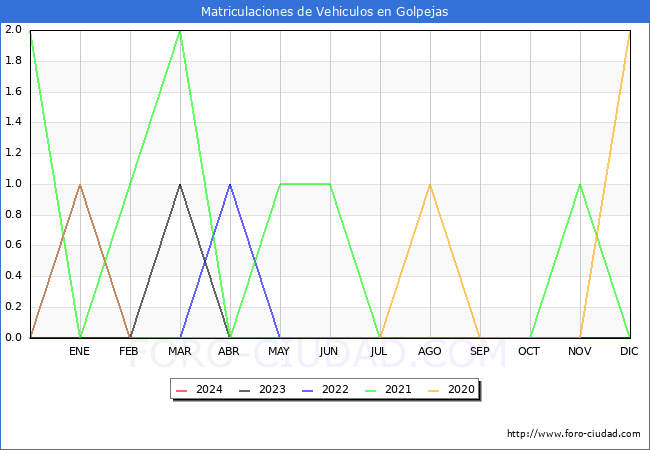650x450 pixels.
Task: Click the red 2024 legend swatch
Action: (182, 390)
